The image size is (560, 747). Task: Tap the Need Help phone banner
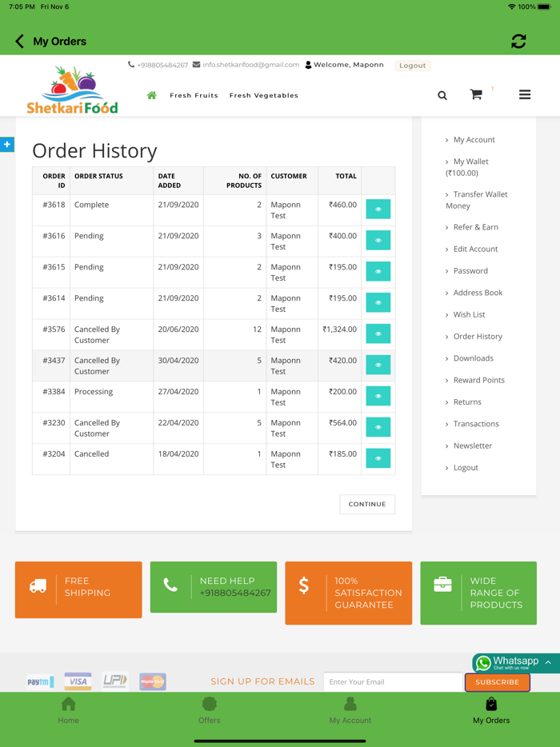tap(214, 587)
